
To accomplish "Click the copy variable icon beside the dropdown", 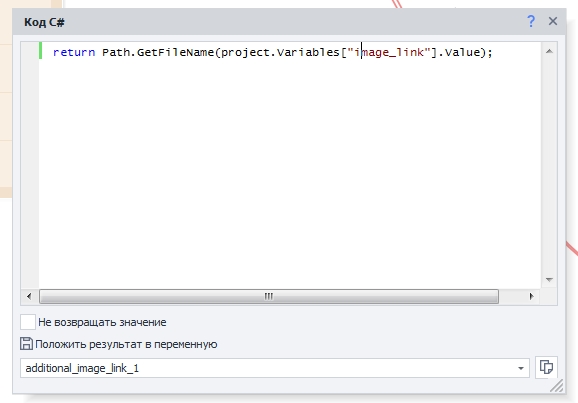I will tap(546, 367).
